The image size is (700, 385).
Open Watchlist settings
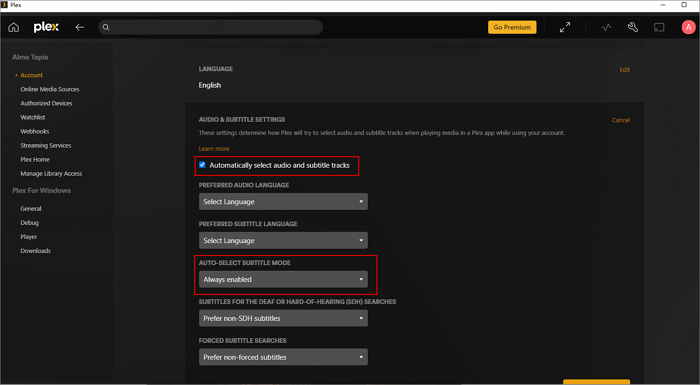(33, 117)
